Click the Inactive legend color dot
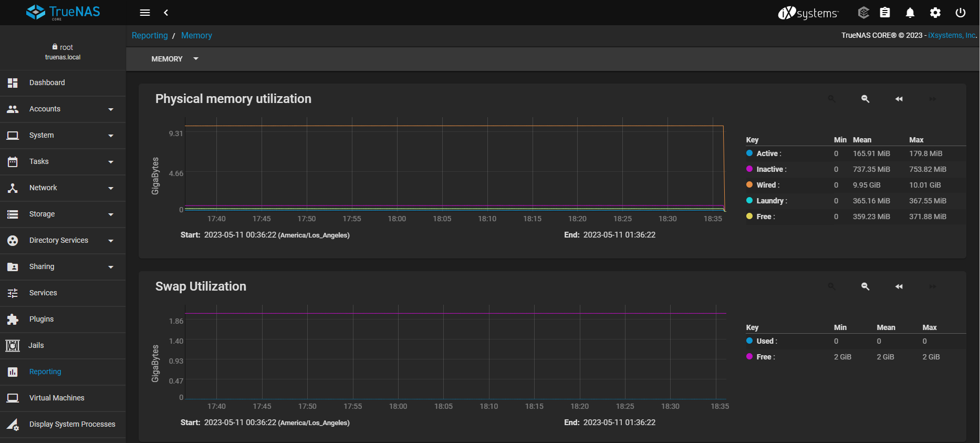The image size is (980, 443). click(x=749, y=169)
